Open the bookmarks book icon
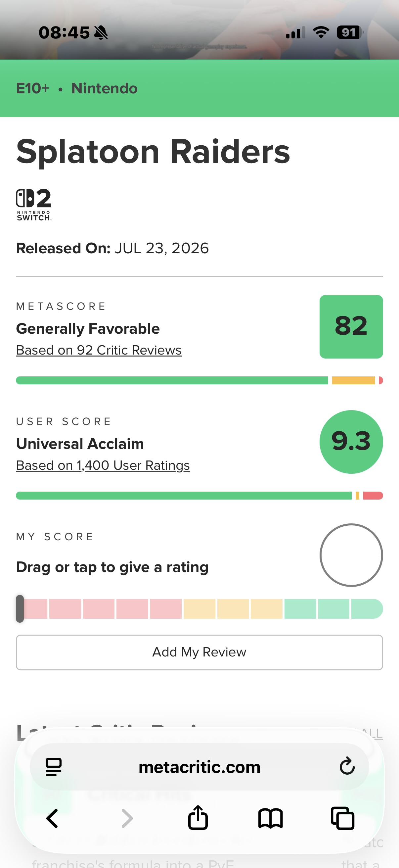399x868 pixels. coord(270,818)
